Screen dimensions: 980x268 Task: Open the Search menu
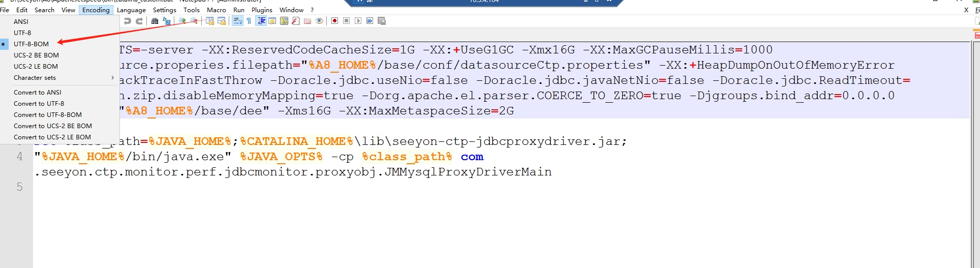[44, 10]
